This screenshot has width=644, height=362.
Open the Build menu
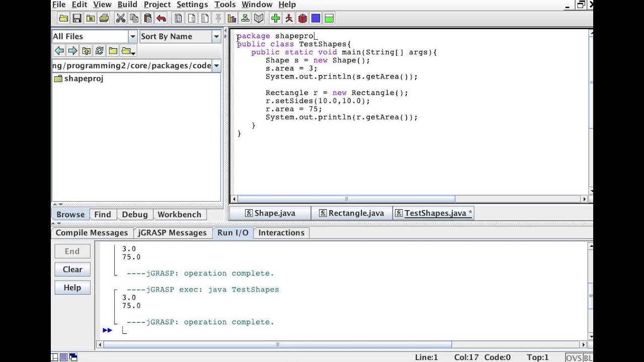point(127,5)
